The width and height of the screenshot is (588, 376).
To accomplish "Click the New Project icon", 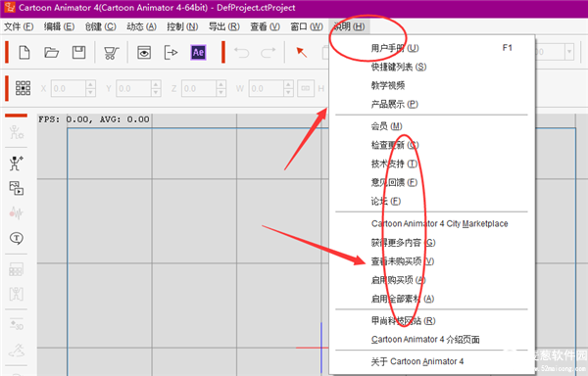I will [24, 53].
